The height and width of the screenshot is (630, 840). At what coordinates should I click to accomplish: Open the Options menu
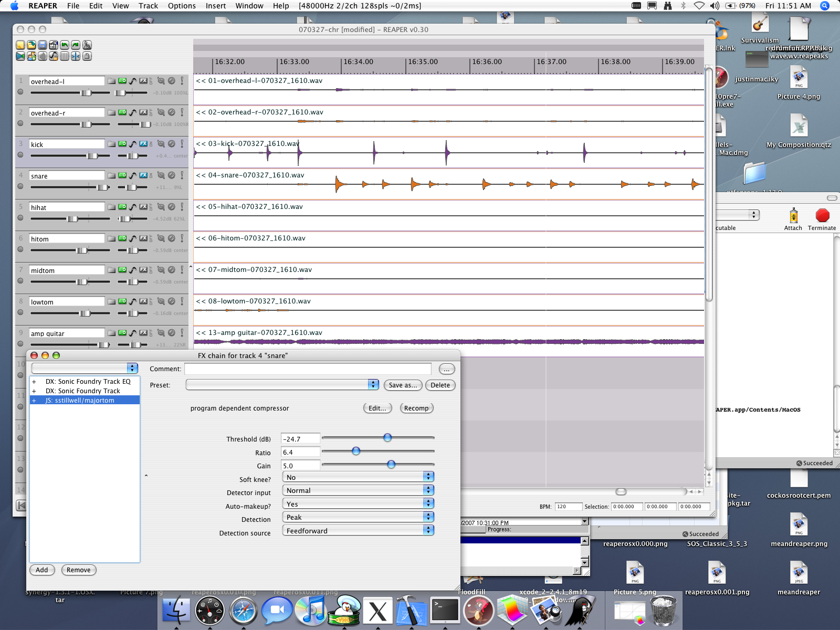pos(182,6)
